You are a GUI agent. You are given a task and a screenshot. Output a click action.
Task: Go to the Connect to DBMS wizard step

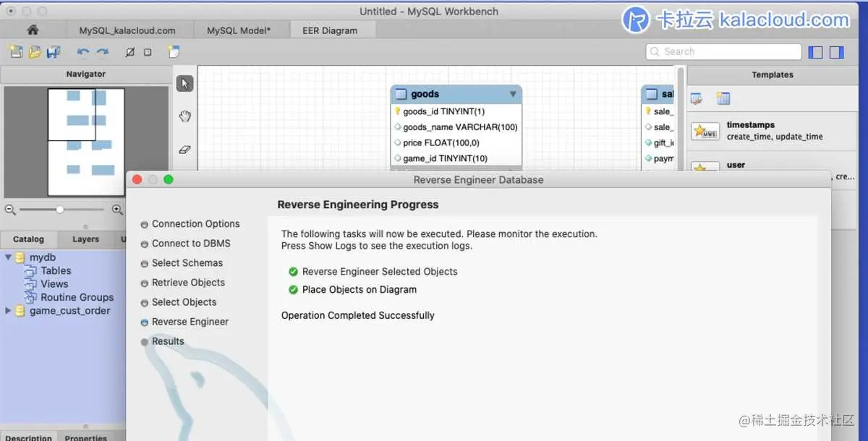[191, 244]
